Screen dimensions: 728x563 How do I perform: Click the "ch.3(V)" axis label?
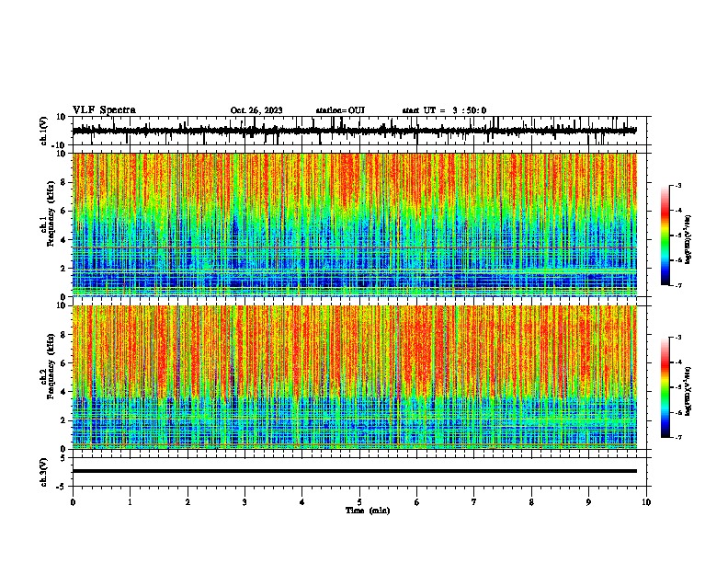44,472
